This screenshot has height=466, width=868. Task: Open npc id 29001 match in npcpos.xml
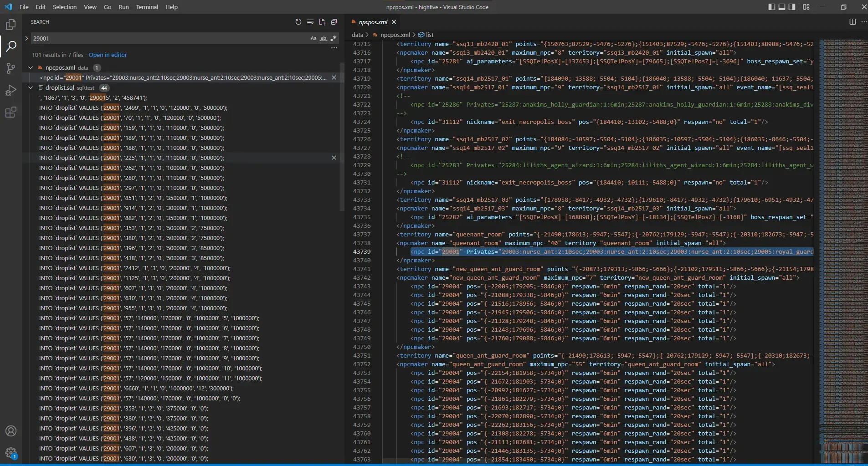click(x=183, y=77)
